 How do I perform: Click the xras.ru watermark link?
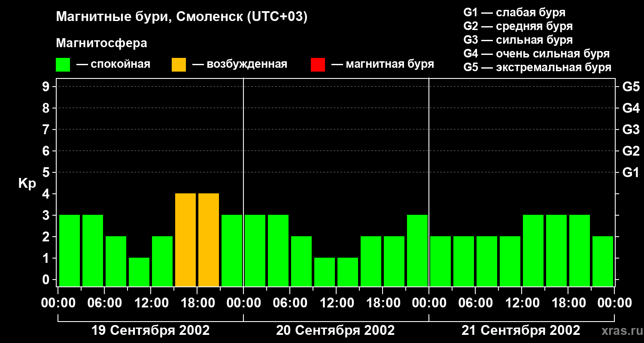click(620, 331)
